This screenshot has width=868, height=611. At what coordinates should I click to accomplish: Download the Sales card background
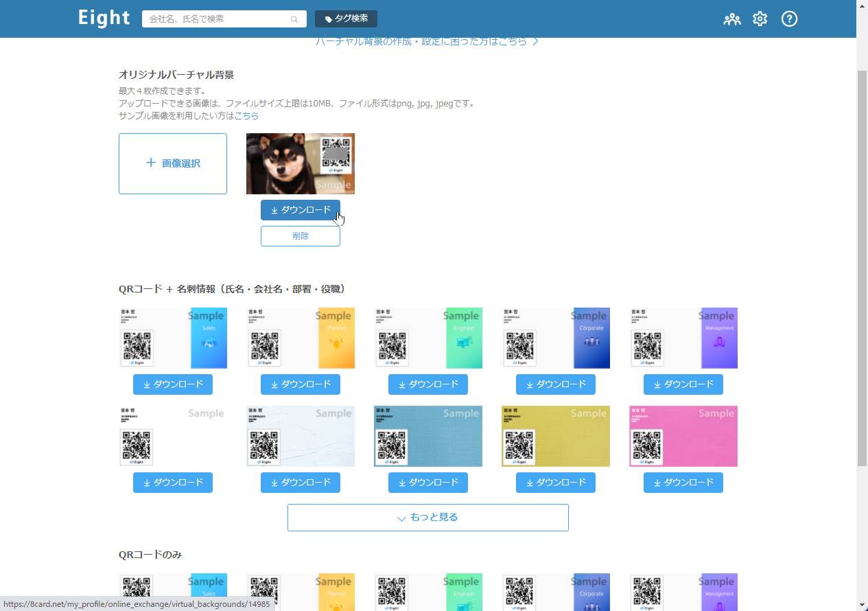173,384
